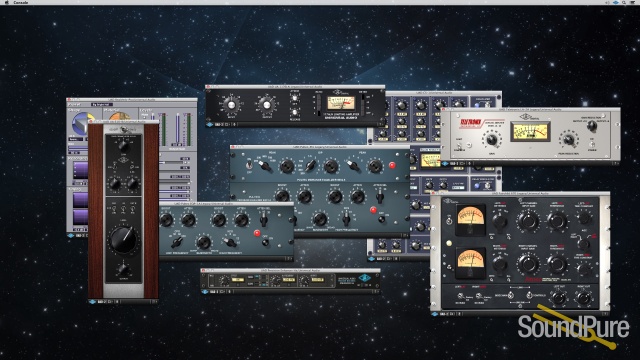Click the upper-channel Input Gain knob on the Fairchild
The height and width of the screenshot is (360, 640).
pyautogui.click(x=528, y=221)
